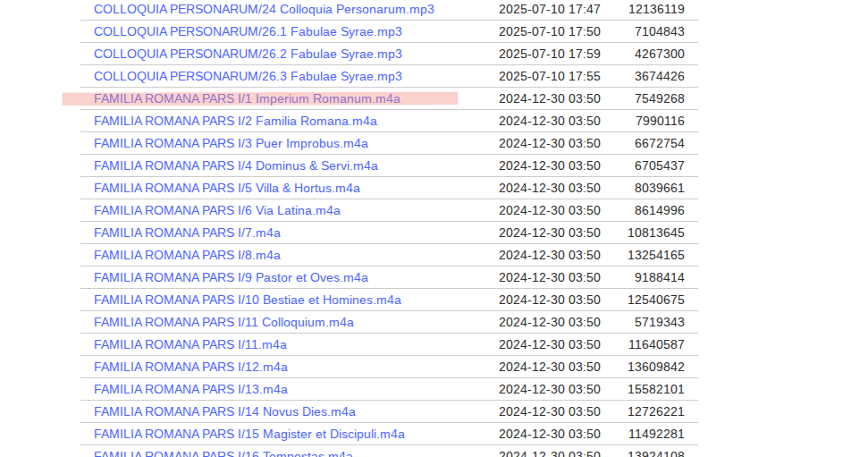Open I/10 Bestiae et Homines.m4a link

pyautogui.click(x=248, y=300)
